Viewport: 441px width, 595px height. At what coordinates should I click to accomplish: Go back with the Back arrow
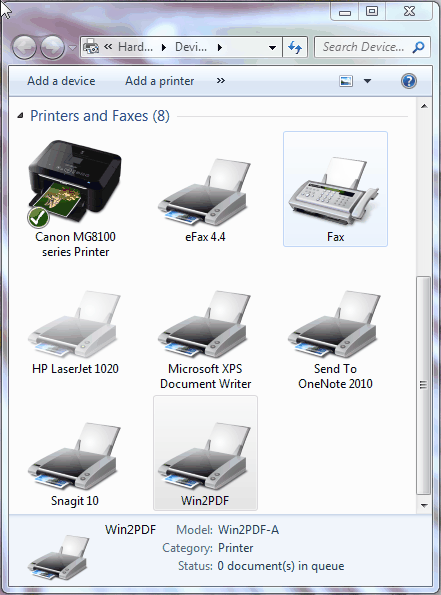[x=24, y=48]
